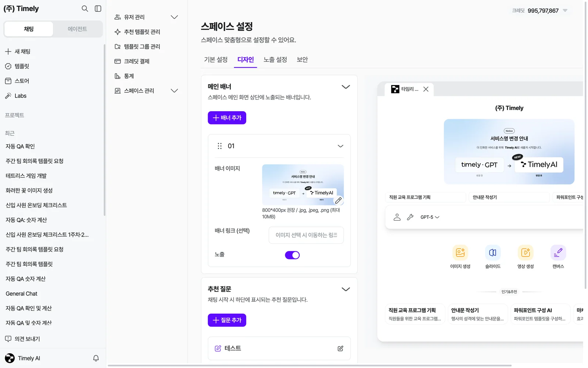
Task: Click the 캔버스 icon in preview
Action: click(x=558, y=252)
